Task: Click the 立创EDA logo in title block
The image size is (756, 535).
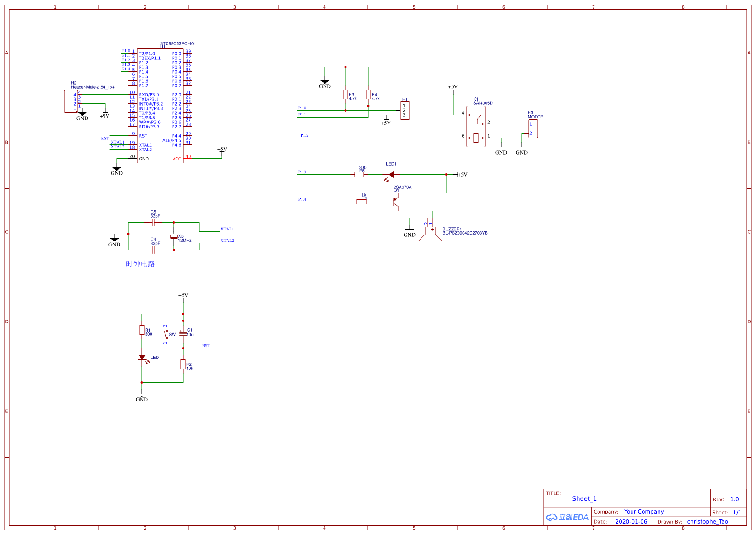Action: (x=567, y=517)
